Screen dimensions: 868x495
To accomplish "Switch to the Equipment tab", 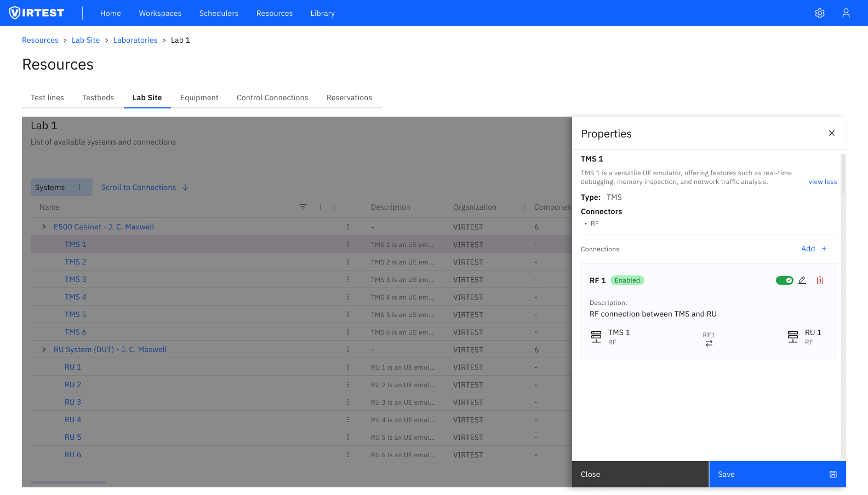I will click(199, 97).
